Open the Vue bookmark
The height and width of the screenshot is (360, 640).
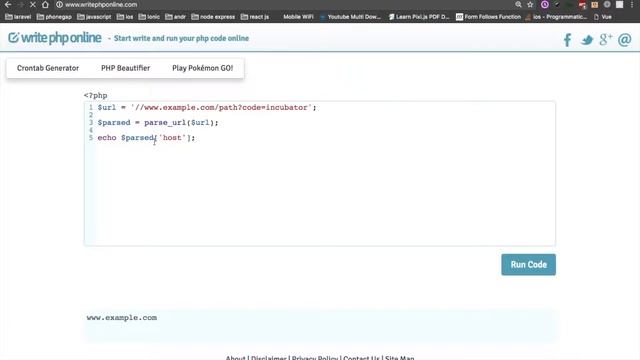click(x=603, y=17)
